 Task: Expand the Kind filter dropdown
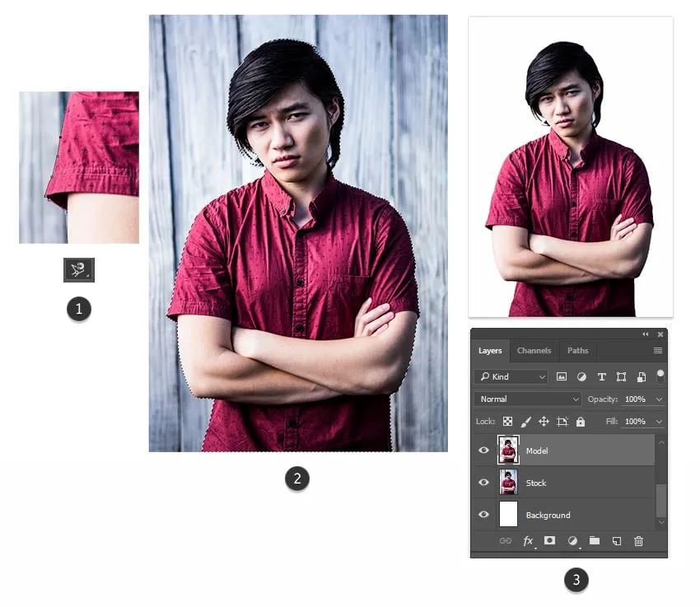(x=511, y=376)
